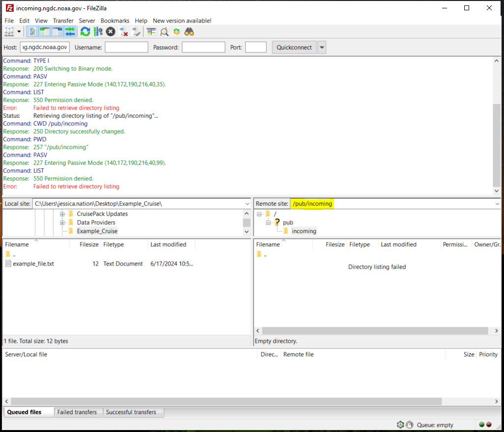Open the Remote site path dropdown
This screenshot has width=504, height=432.
(x=497, y=204)
